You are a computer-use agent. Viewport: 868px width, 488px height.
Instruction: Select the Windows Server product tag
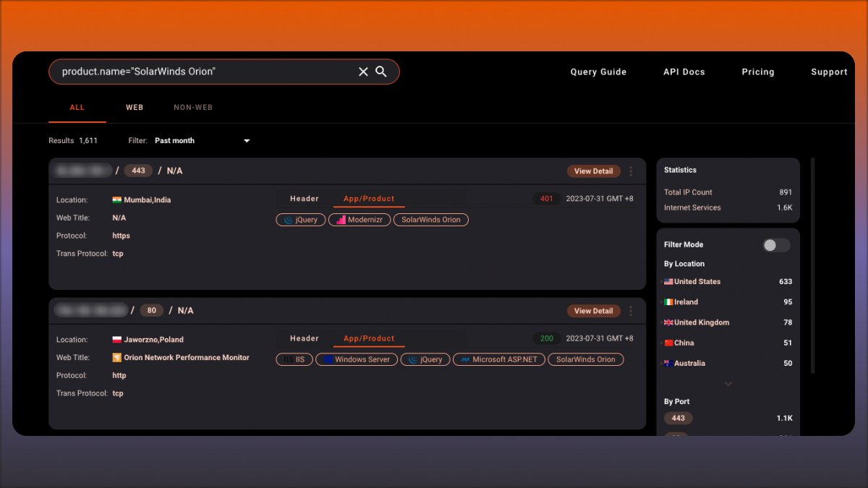click(x=357, y=359)
